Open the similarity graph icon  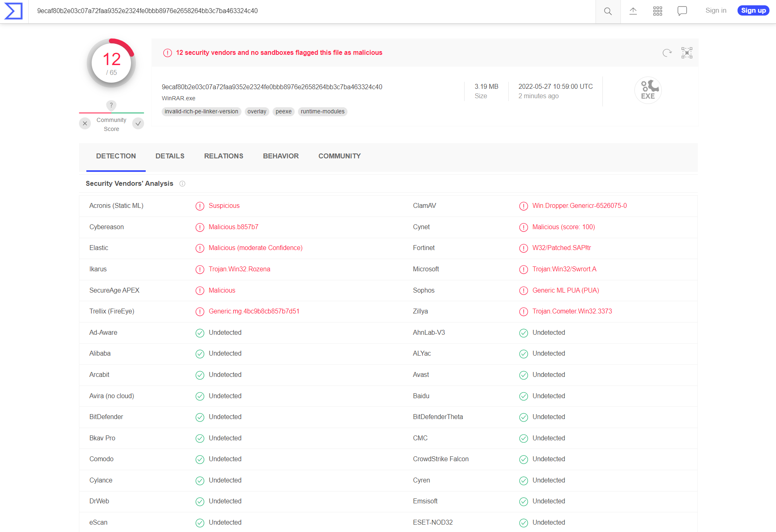(x=686, y=53)
